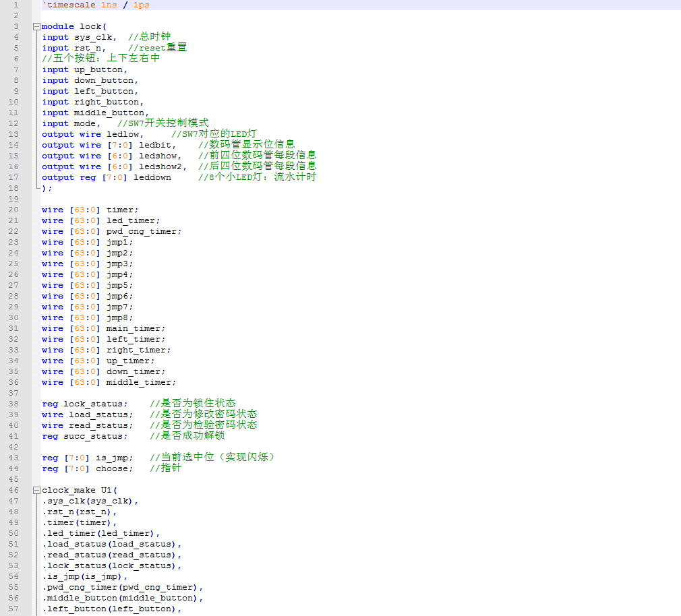This screenshot has width=681, height=616.
Task: Click the '.is_jmp(is_jmp)' port connection
Action: pyautogui.click(x=84, y=577)
